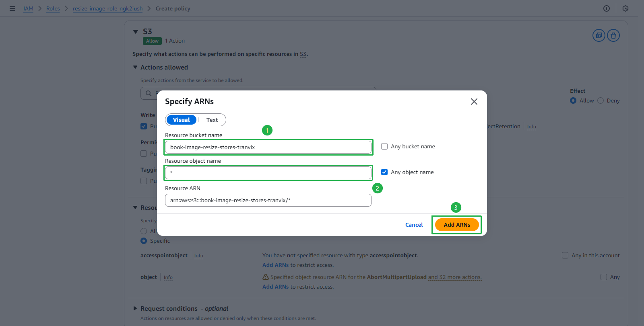Click the search icon in actions filter
The image size is (644, 326).
[x=149, y=93]
